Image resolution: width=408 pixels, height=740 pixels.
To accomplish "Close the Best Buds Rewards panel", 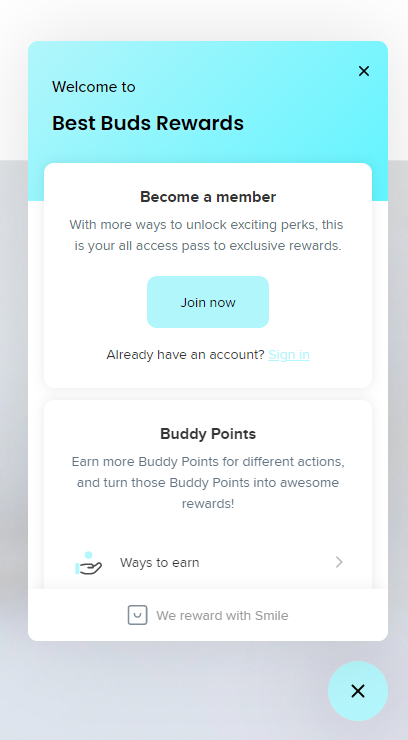I will pyautogui.click(x=364, y=71).
